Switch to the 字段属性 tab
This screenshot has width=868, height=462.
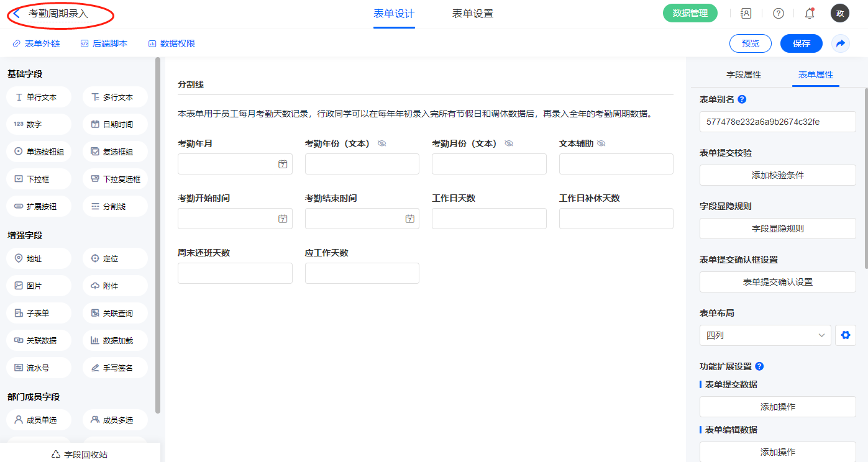click(743, 75)
